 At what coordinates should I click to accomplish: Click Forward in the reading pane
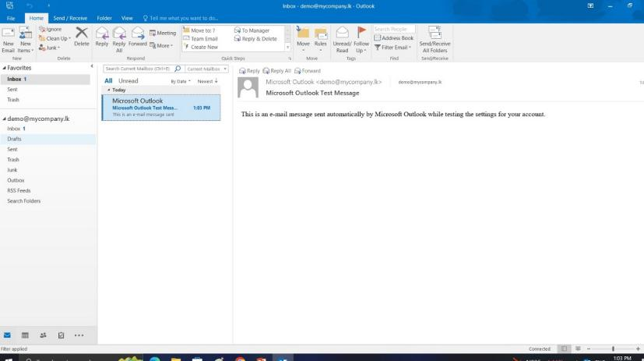click(308, 71)
